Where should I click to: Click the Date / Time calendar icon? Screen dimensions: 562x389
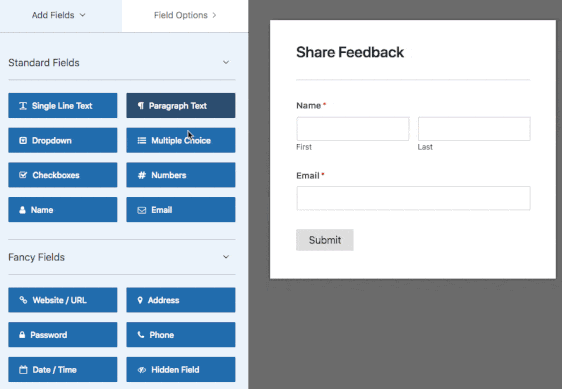[x=23, y=370]
